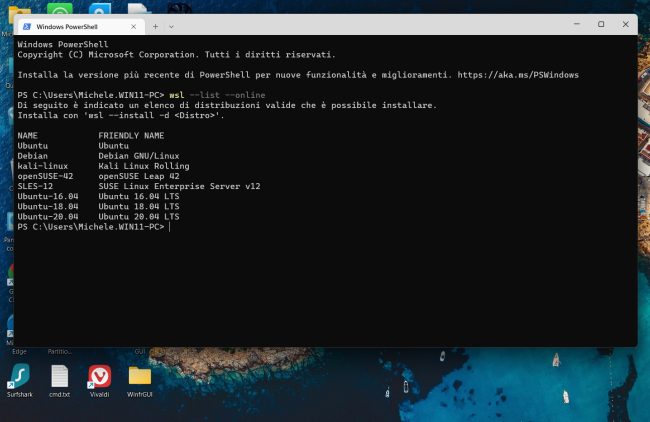Screen dimensions: 650x422
Task: Click 'Ubuntu 18.04 LTS' friendly name
Action: coord(139,206)
